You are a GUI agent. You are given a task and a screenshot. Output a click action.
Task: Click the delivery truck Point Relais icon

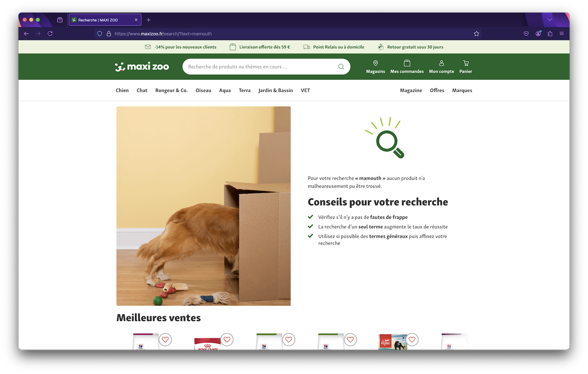[x=306, y=47]
